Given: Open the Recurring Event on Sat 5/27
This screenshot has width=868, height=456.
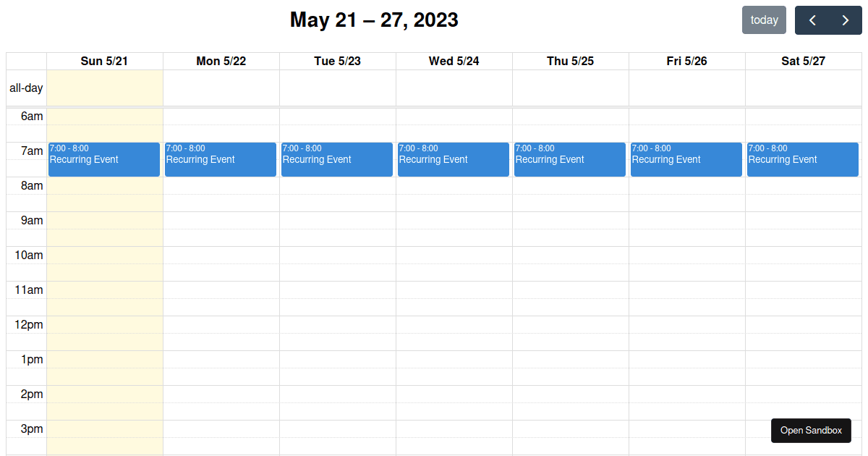Looking at the screenshot, I should [802, 159].
